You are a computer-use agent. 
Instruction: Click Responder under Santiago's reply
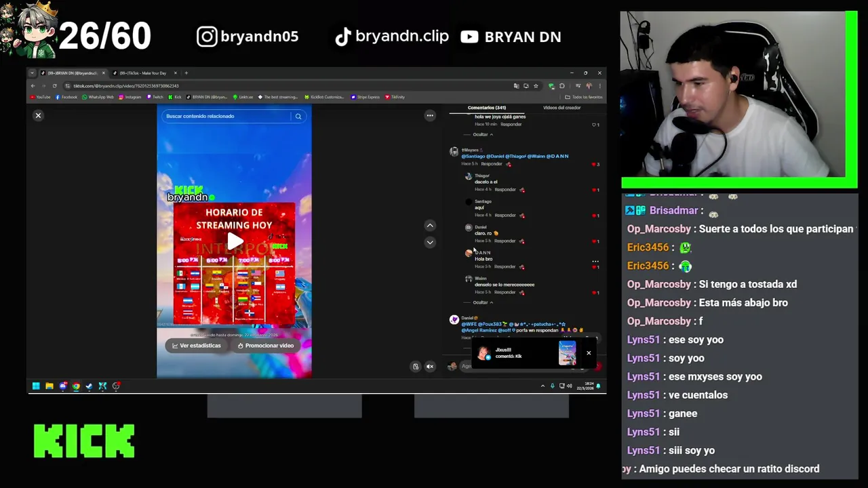pos(505,216)
